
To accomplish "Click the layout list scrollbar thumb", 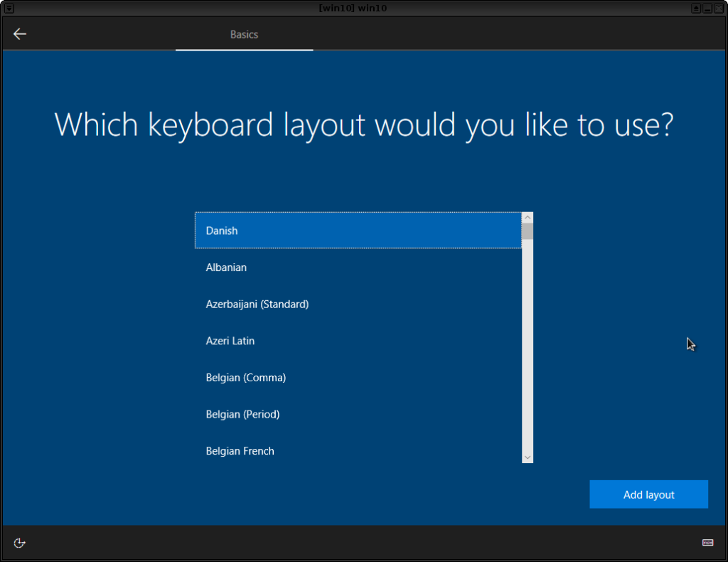I will click(x=528, y=231).
